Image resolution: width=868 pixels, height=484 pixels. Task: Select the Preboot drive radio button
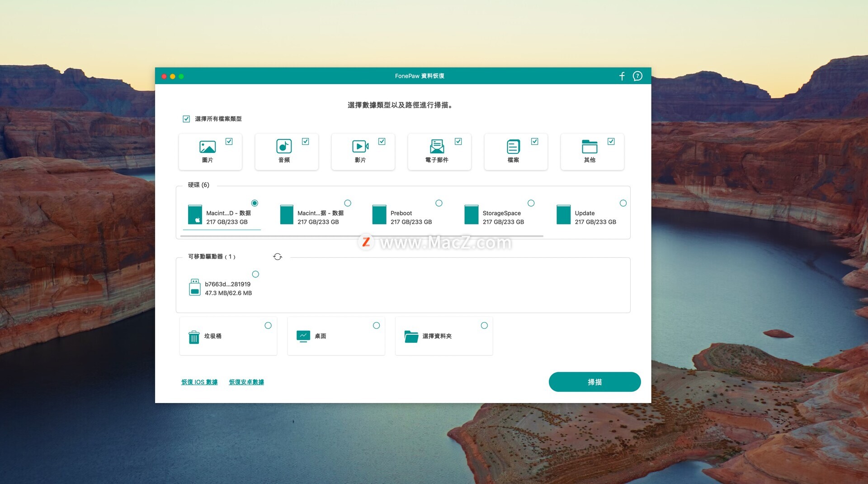tap(439, 203)
